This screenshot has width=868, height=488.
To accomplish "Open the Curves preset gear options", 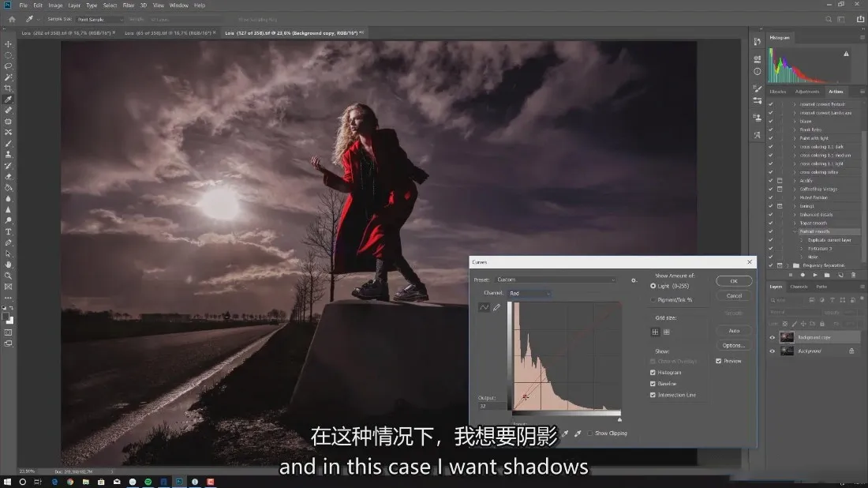I will point(634,280).
